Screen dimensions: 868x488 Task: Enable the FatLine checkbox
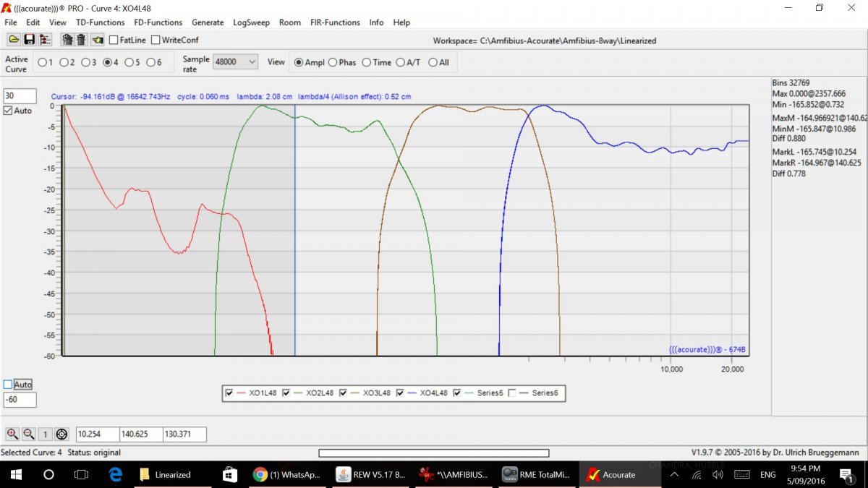point(114,40)
